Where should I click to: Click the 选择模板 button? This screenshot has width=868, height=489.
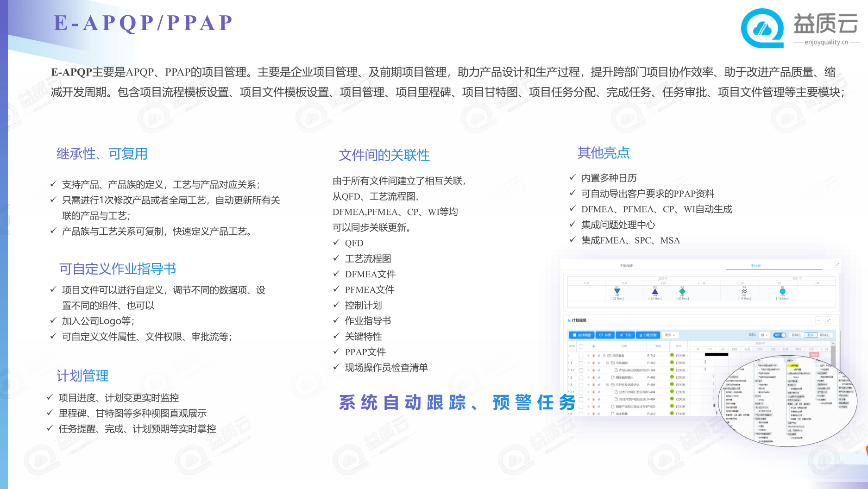pos(582,335)
